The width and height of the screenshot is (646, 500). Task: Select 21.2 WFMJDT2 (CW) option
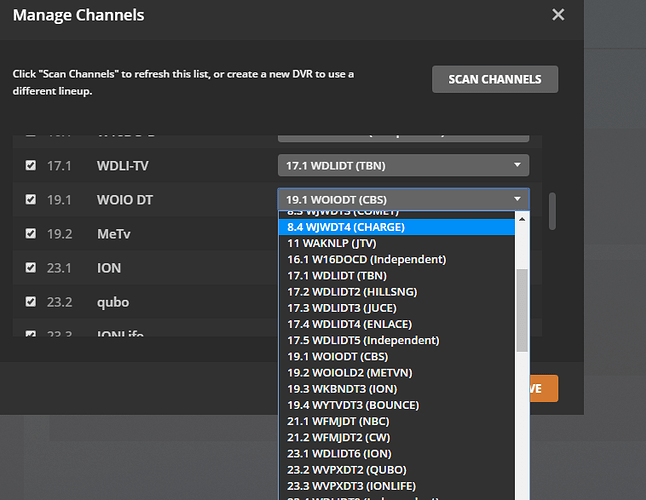(397, 437)
